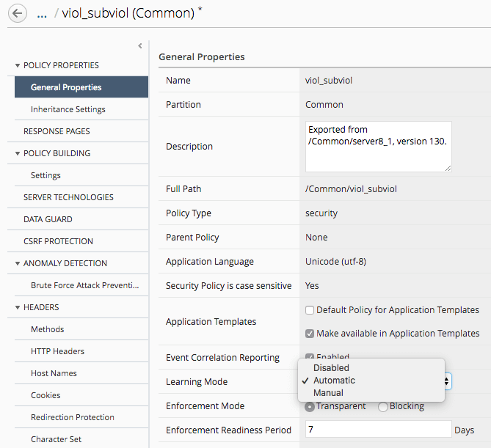Collapse the Anomaly Detection section
Viewport: 491px width, 448px height.
(18, 263)
